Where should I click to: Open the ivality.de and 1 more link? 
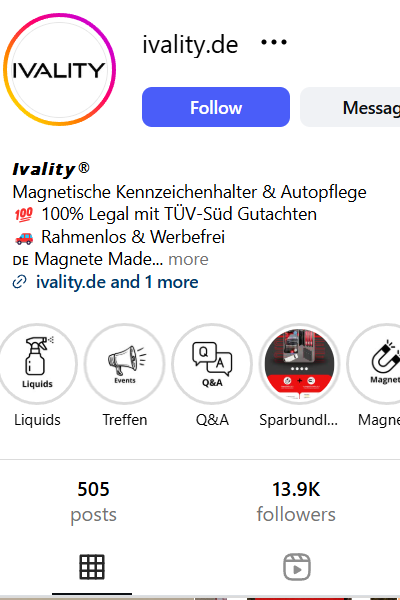tap(117, 282)
